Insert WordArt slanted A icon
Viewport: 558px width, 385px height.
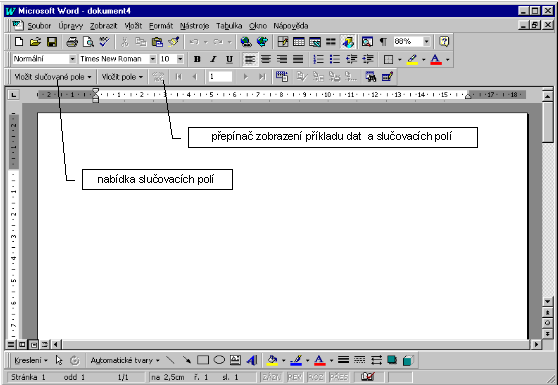252,360
